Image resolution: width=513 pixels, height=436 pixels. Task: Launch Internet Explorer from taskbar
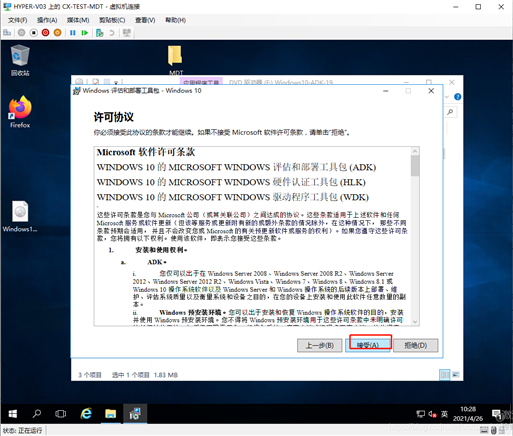point(86,414)
